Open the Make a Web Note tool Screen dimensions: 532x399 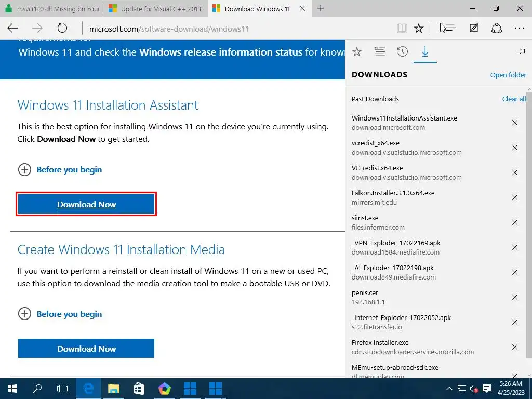tap(474, 28)
